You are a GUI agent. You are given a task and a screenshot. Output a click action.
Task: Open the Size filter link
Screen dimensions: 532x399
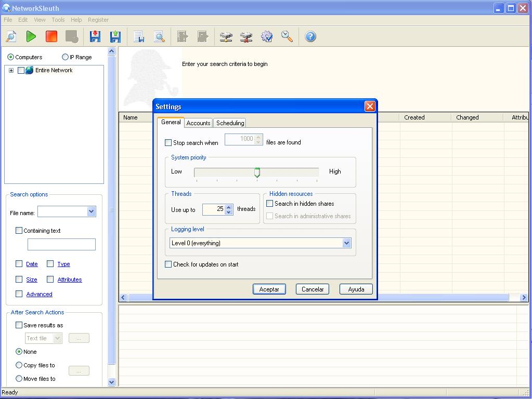[x=32, y=280]
